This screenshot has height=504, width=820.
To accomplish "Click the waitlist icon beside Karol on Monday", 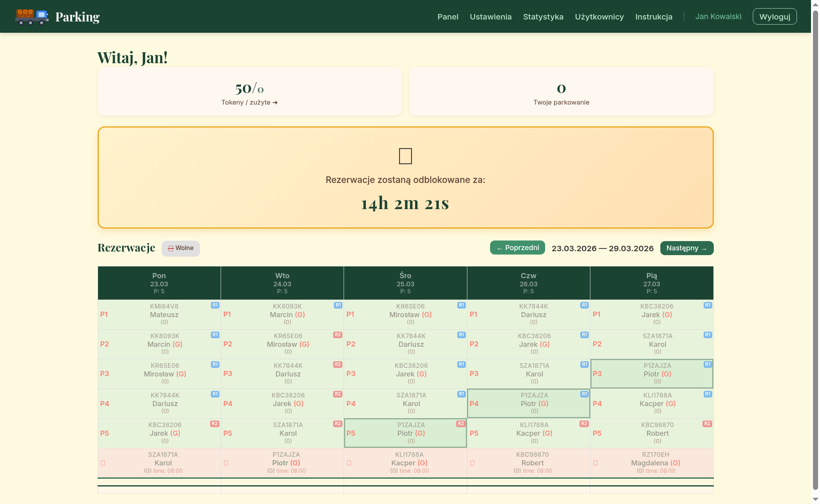I will pyautogui.click(x=103, y=463).
